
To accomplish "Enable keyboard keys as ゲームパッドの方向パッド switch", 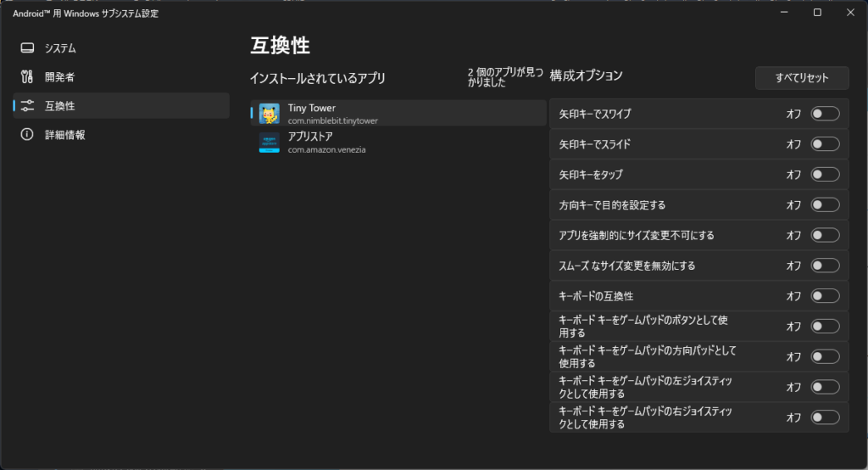I will [825, 356].
